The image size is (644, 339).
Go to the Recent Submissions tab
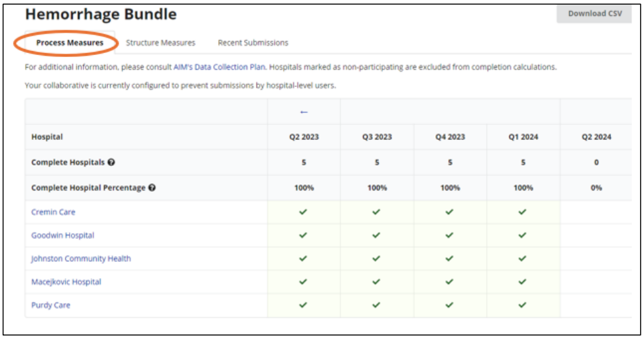click(252, 43)
